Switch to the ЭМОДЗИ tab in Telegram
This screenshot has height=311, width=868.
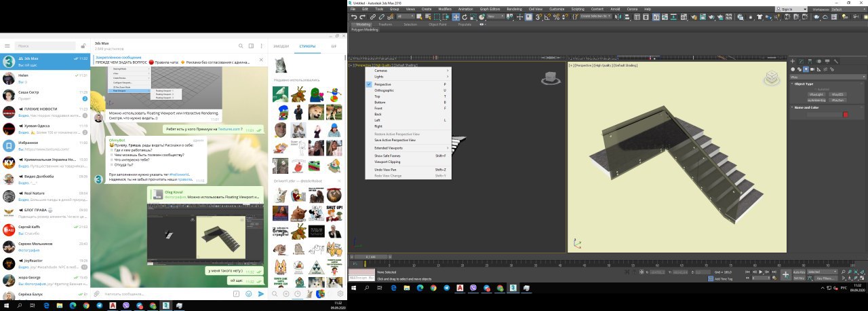click(281, 46)
